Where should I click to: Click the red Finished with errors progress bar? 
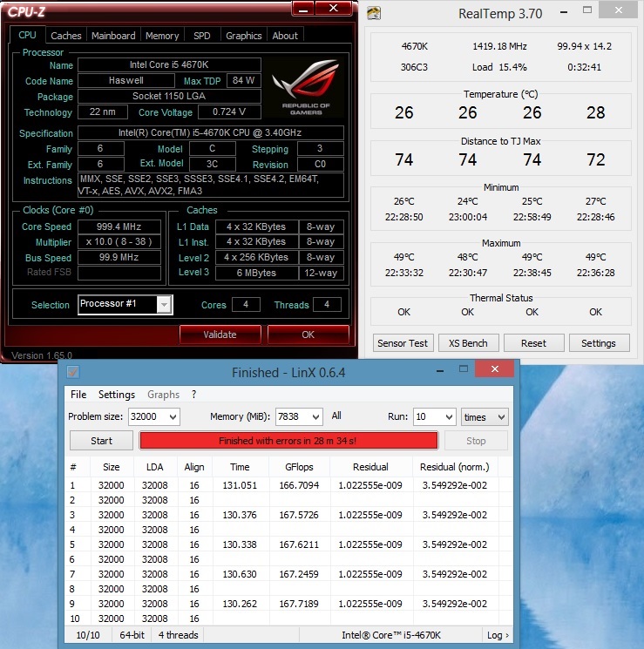288,441
